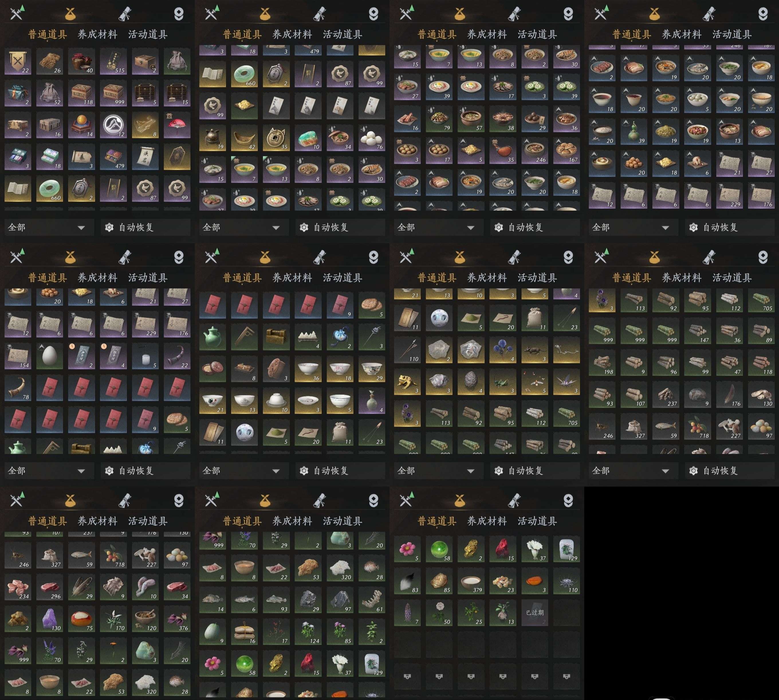The width and height of the screenshot is (779, 700).
Task: Select the ham leg item with count 35
Action: click(503, 150)
